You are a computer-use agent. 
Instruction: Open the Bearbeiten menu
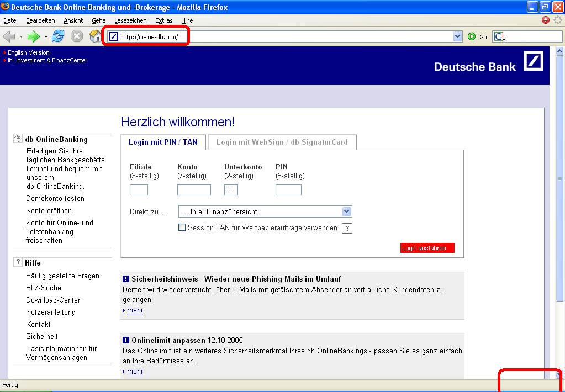[x=40, y=20]
